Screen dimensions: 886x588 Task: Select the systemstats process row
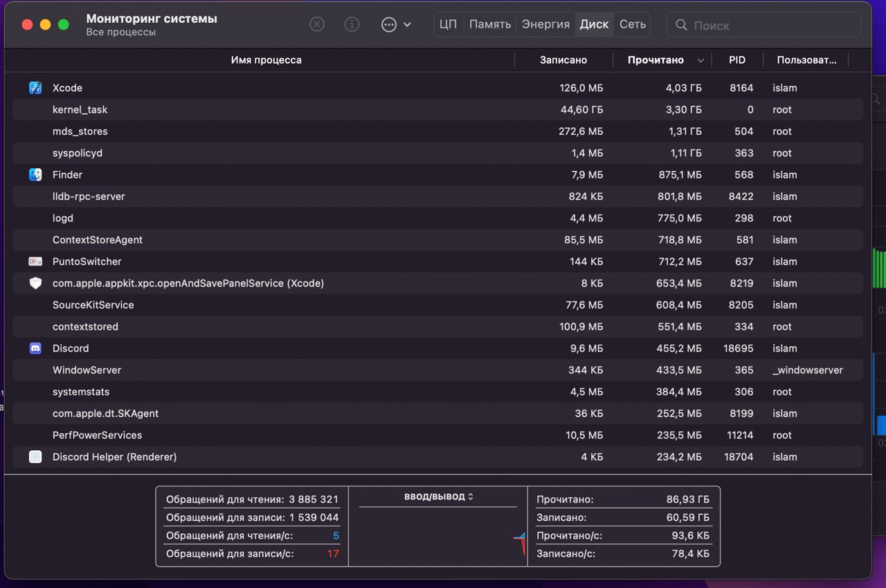437,392
